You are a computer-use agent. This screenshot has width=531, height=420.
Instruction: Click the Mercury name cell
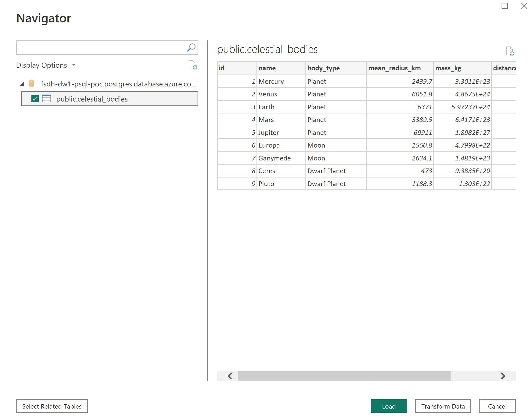click(281, 81)
